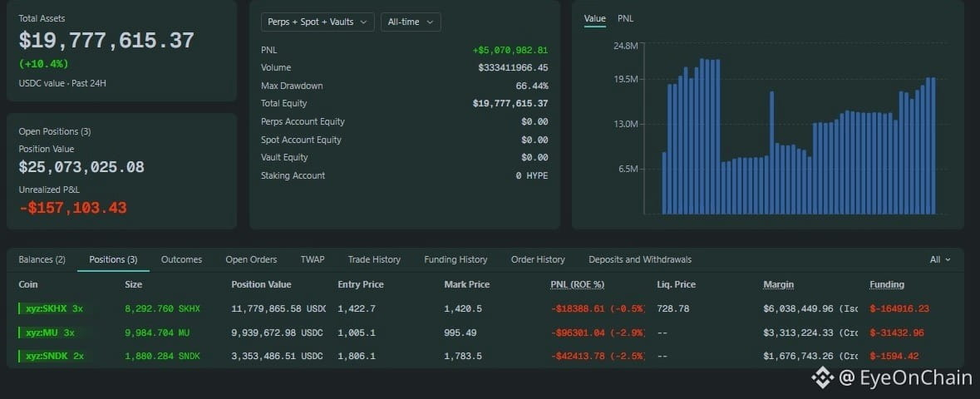Go to Order History tab
This screenshot has height=399, width=980.
pos(538,259)
